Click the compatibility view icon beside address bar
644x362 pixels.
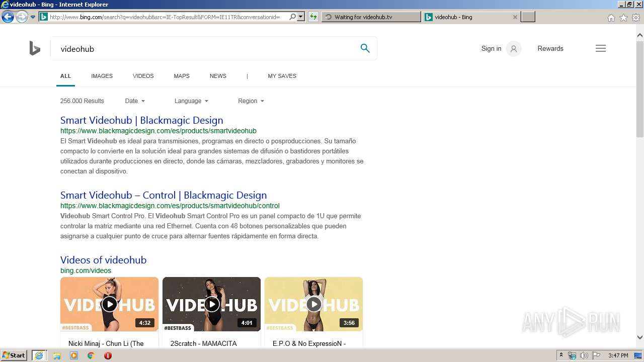pos(313,17)
